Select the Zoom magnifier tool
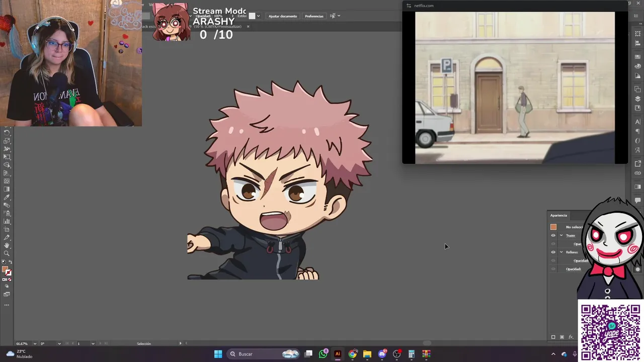 click(7, 253)
